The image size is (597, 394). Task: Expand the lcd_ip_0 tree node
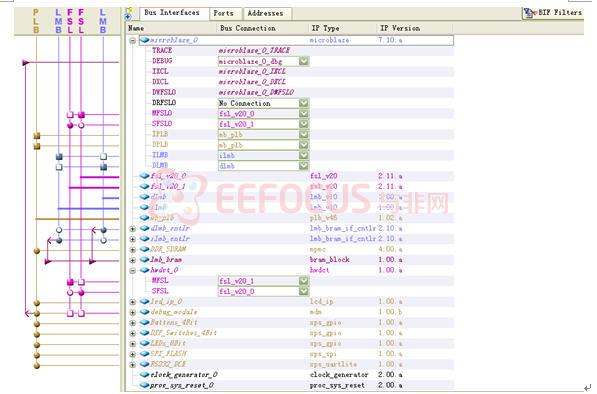[x=132, y=302]
